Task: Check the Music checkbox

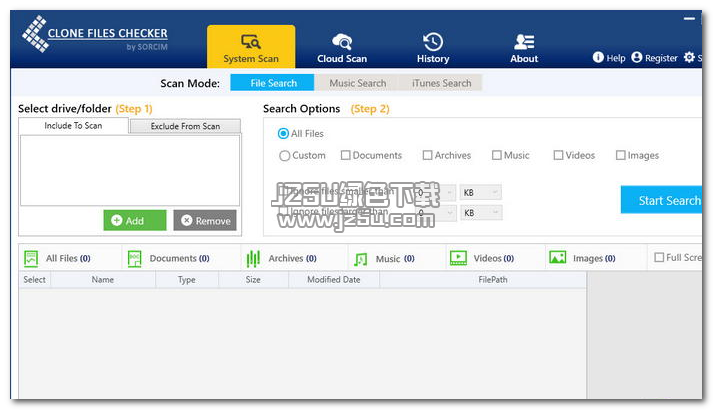Action: (x=497, y=155)
